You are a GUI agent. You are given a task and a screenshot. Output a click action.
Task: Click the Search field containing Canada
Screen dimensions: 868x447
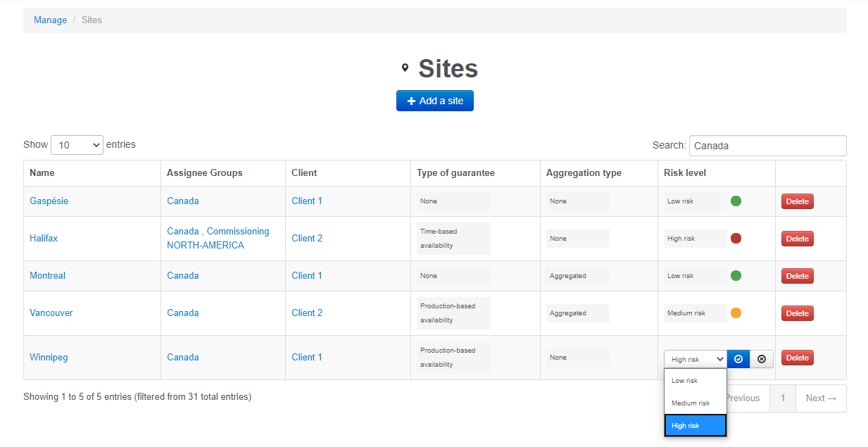(x=767, y=145)
